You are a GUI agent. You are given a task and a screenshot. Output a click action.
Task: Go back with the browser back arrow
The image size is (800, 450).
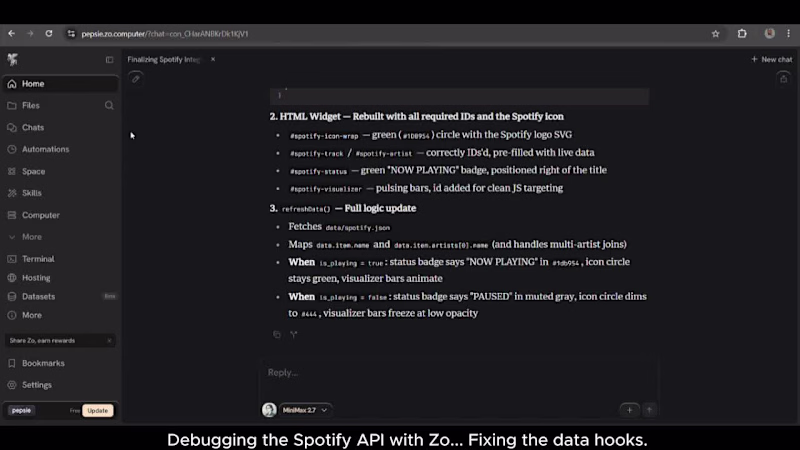coord(11,34)
